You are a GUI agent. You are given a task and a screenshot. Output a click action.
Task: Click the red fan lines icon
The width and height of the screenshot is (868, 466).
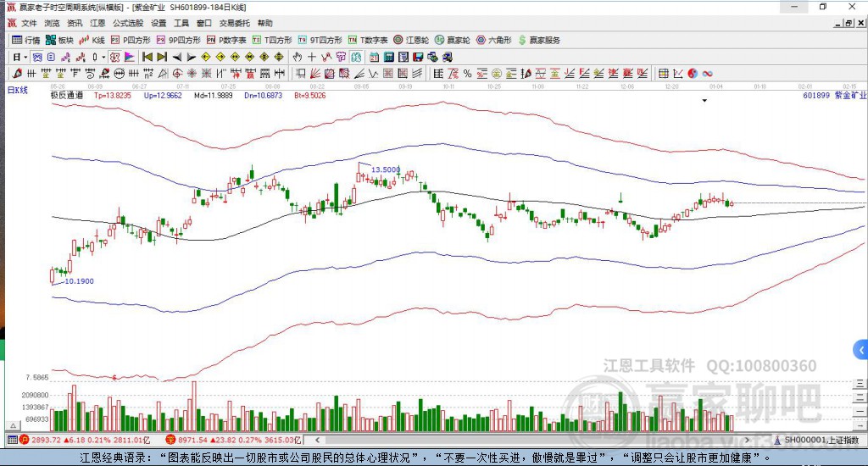[x=315, y=73]
